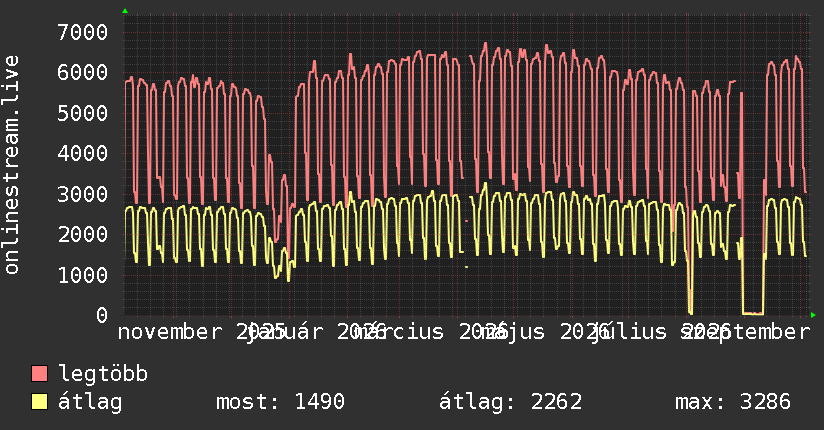Viewport: 824px width, 430px height.
Task: Click the legtöbb legend label
Action: point(103,373)
